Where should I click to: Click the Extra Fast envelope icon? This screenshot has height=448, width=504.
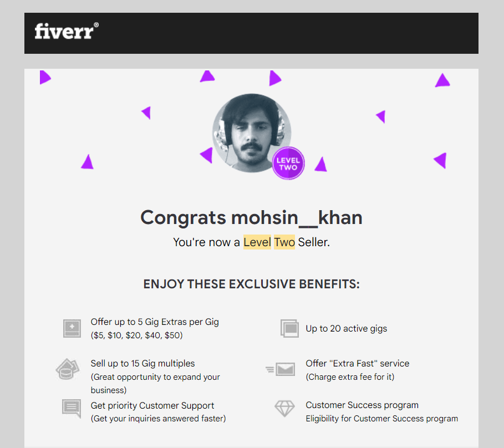(281, 369)
